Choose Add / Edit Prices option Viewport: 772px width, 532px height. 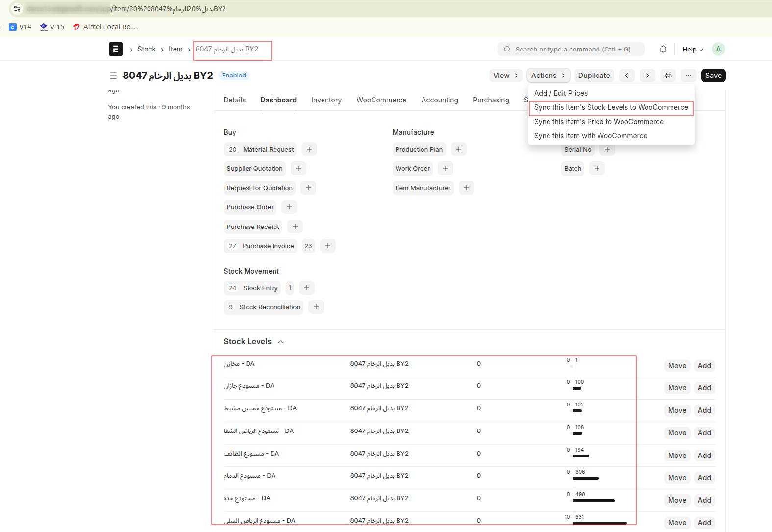point(561,93)
